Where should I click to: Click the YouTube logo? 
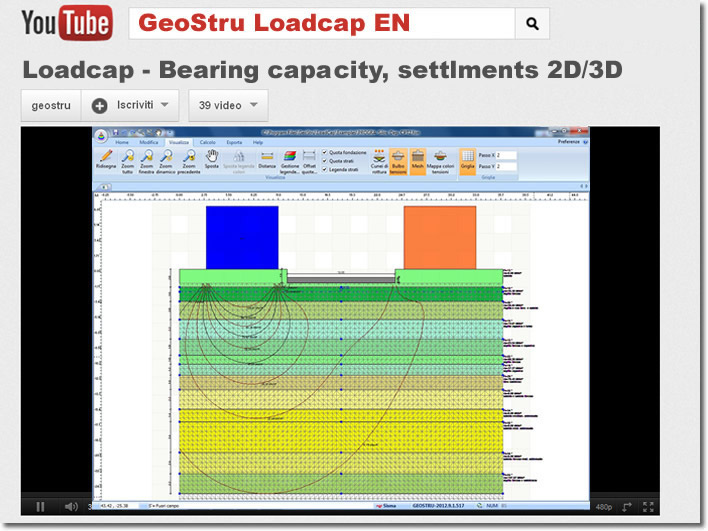67,23
